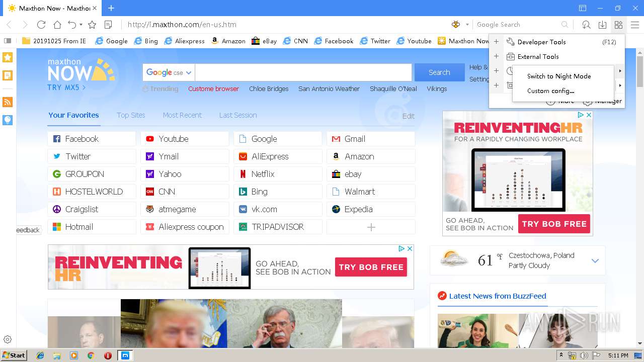Click the volume speaker tray icon

(x=584, y=355)
